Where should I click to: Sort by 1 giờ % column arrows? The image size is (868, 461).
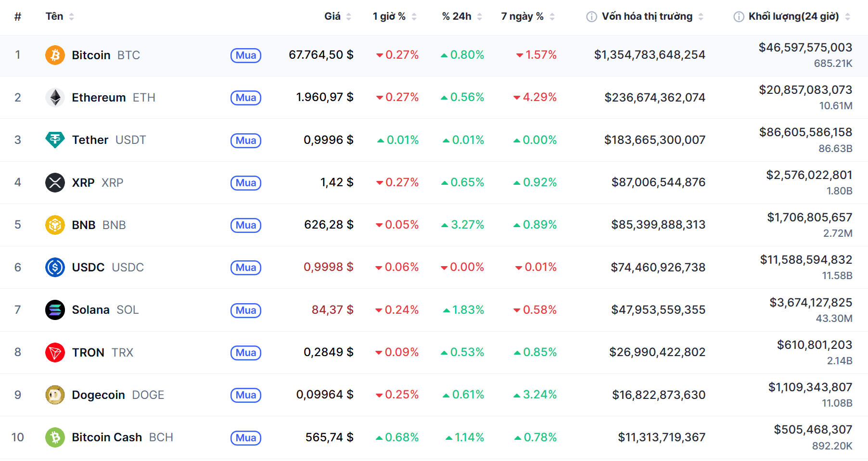click(414, 17)
